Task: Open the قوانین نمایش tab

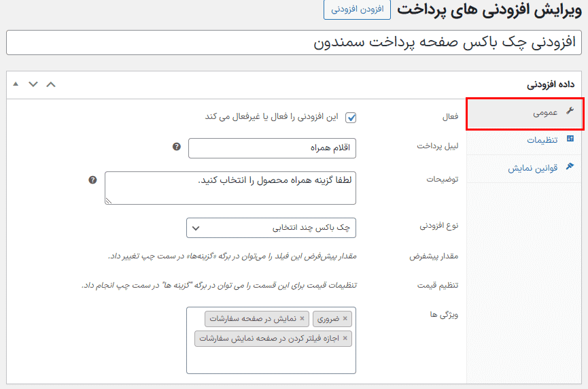Action: [x=524, y=168]
